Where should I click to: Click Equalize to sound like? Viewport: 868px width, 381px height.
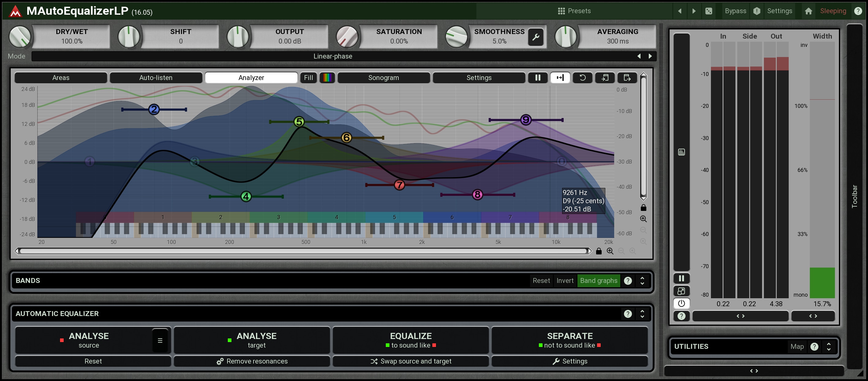[x=410, y=340]
